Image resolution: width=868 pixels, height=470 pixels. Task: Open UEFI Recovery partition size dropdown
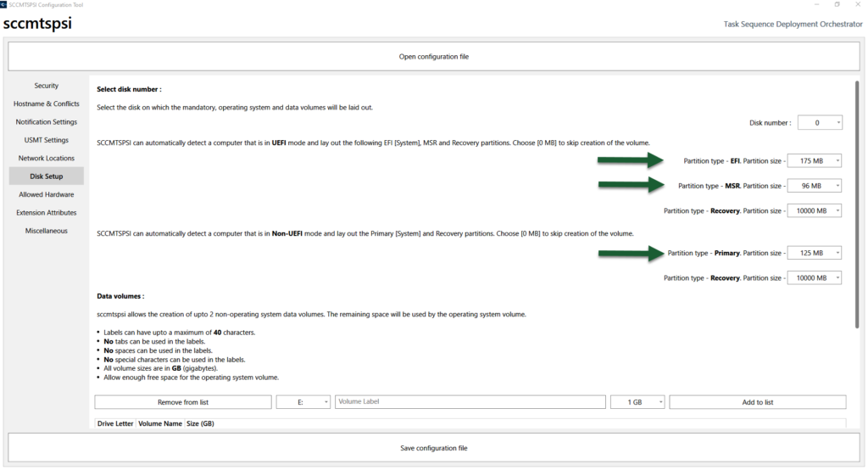(815, 210)
